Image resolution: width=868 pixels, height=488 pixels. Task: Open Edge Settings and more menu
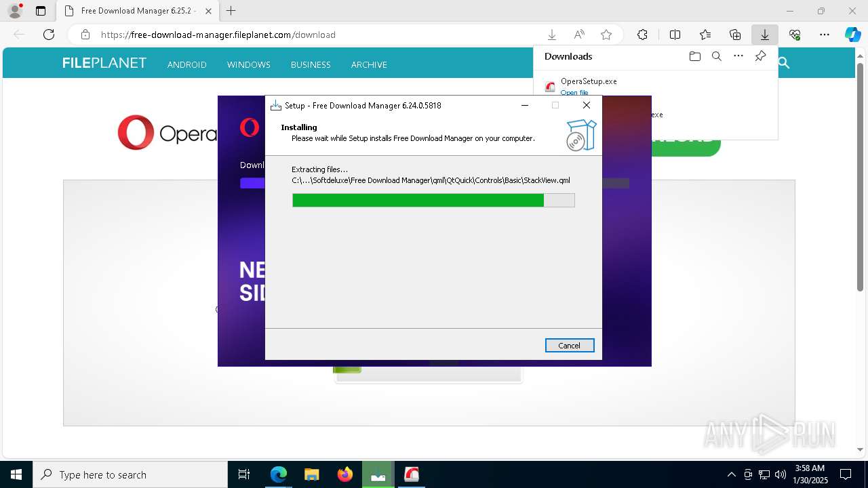point(825,35)
